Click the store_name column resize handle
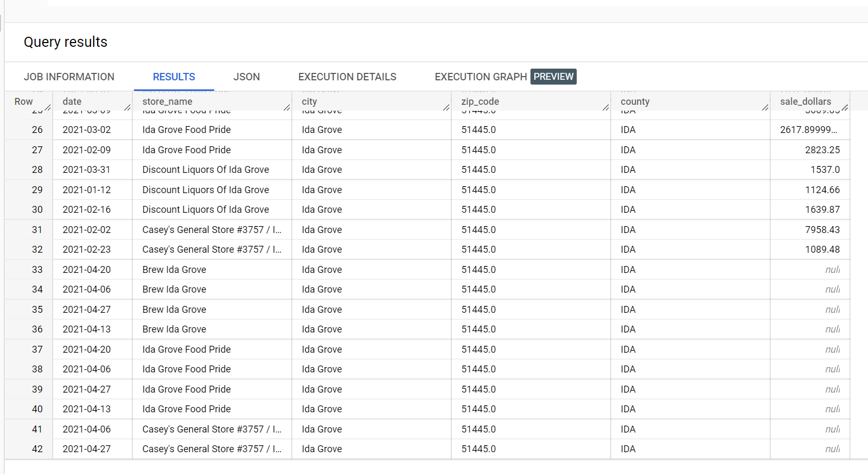868x474 pixels. (x=287, y=107)
